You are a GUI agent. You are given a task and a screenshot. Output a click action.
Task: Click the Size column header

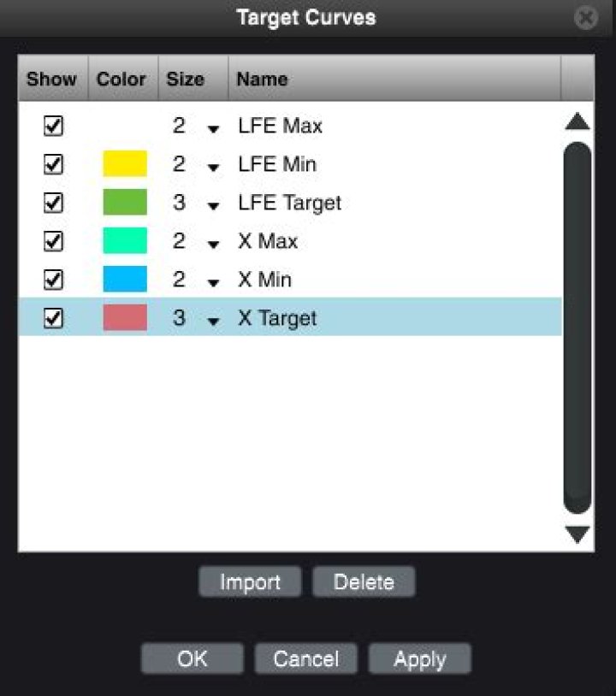click(x=186, y=80)
